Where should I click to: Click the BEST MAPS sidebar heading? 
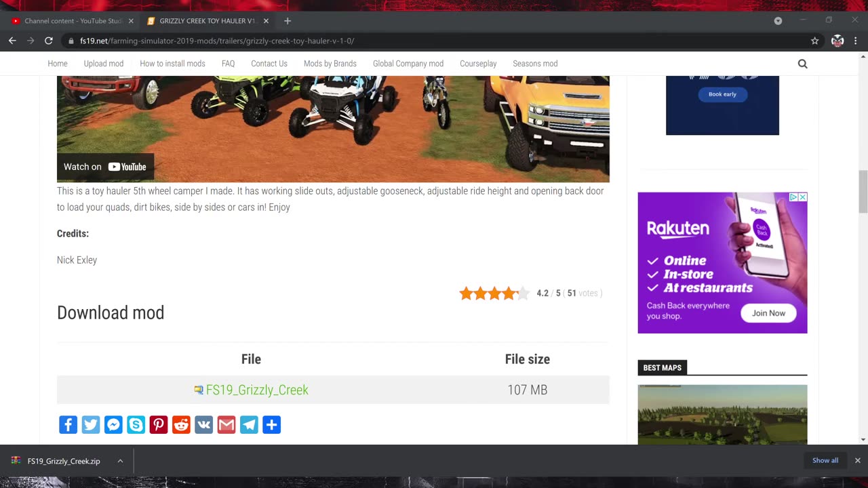click(662, 368)
